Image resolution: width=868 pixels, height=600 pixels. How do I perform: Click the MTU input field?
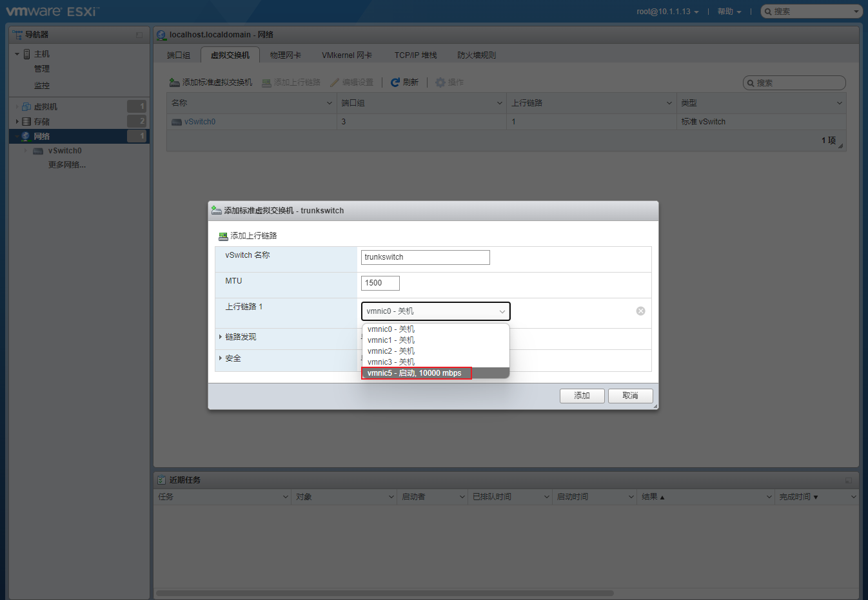(380, 283)
